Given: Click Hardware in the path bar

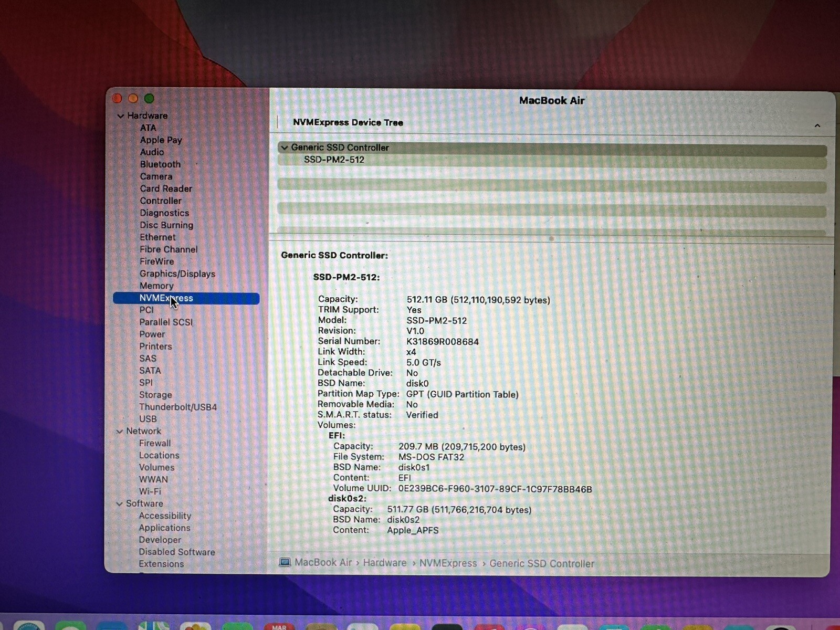Looking at the screenshot, I should pos(385,563).
